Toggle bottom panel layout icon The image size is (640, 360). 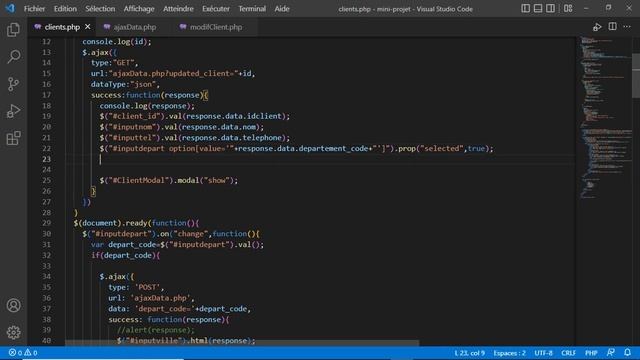pyautogui.click(x=538, y=9)
